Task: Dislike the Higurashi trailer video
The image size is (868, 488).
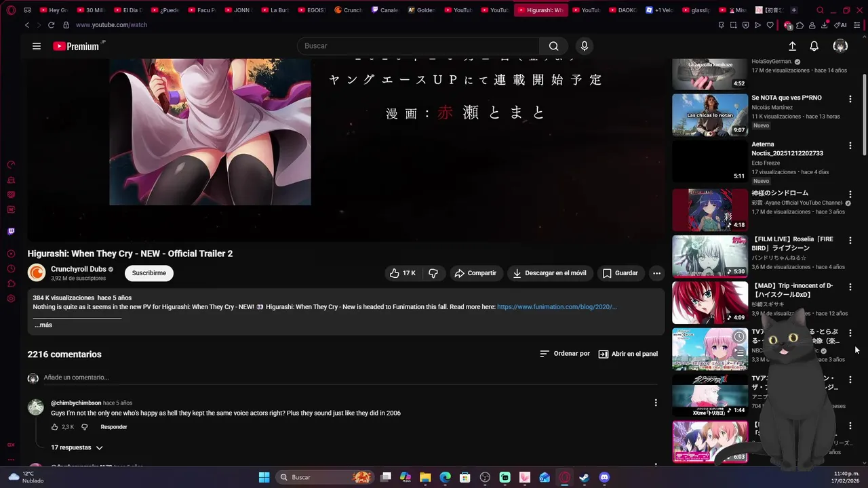Action: pos(433,273)
